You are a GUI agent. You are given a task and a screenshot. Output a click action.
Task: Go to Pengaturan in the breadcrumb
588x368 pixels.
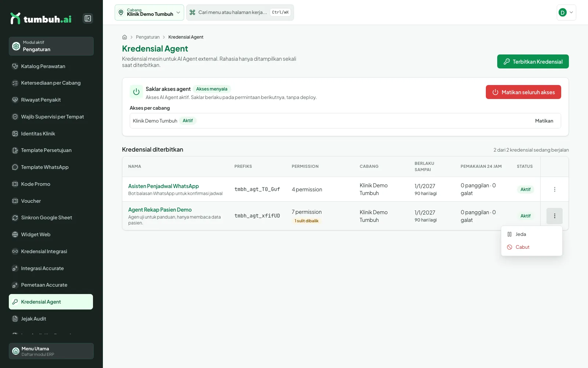click(148, 37)
